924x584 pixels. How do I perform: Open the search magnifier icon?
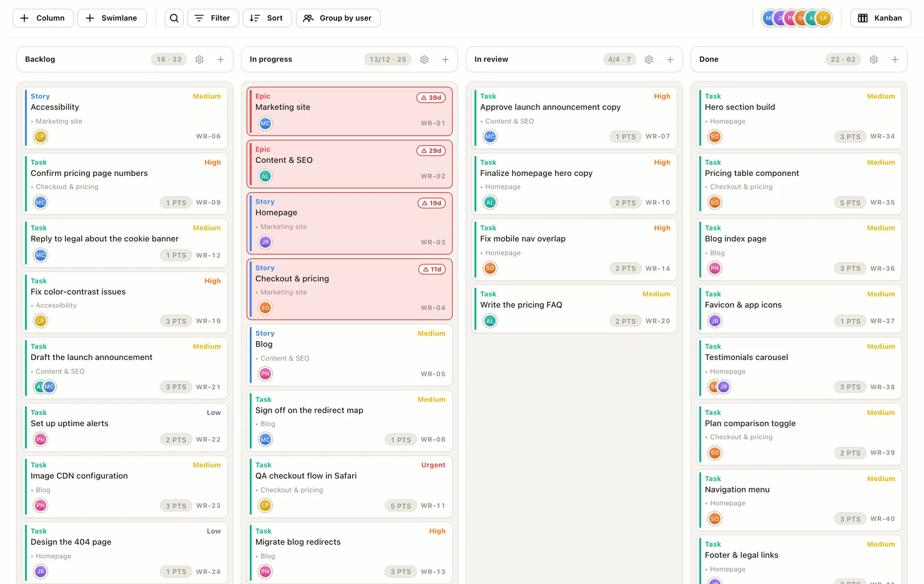(x=174, y=18)
